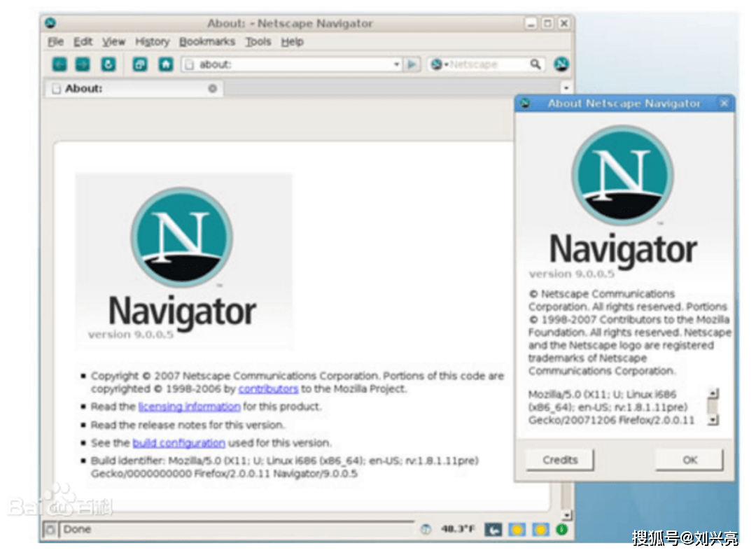Open the Tools menu
This screenshot has height=555, width=756.
(x=258, y=41)
